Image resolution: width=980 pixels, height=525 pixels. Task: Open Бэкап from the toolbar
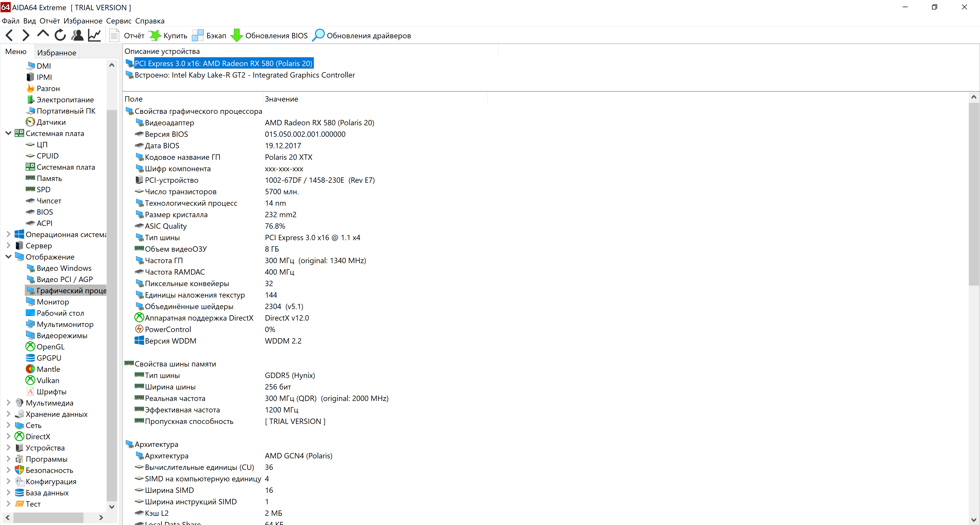click(x=209, y=35)
